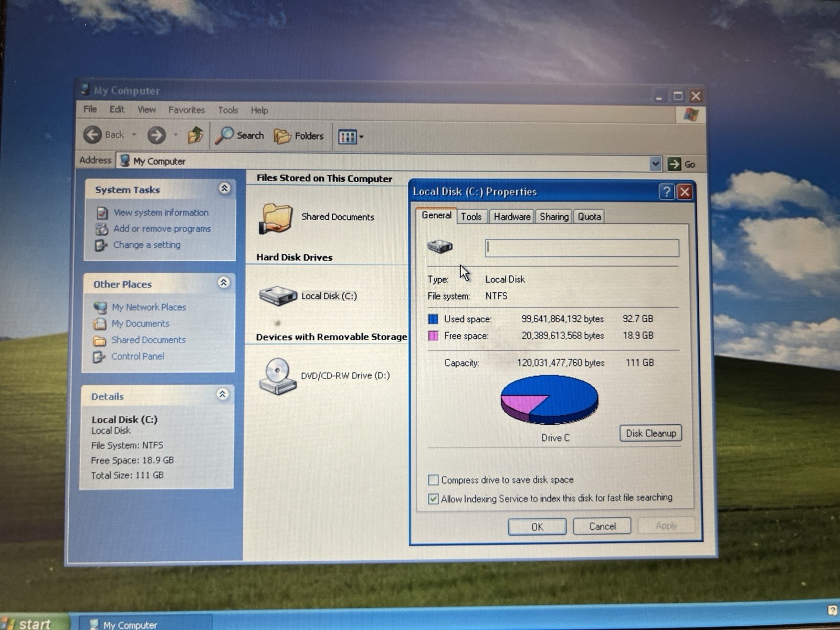840x630 pixels.
Task: Click My Computer title bar icon
Action: click(x=85, y=89)
